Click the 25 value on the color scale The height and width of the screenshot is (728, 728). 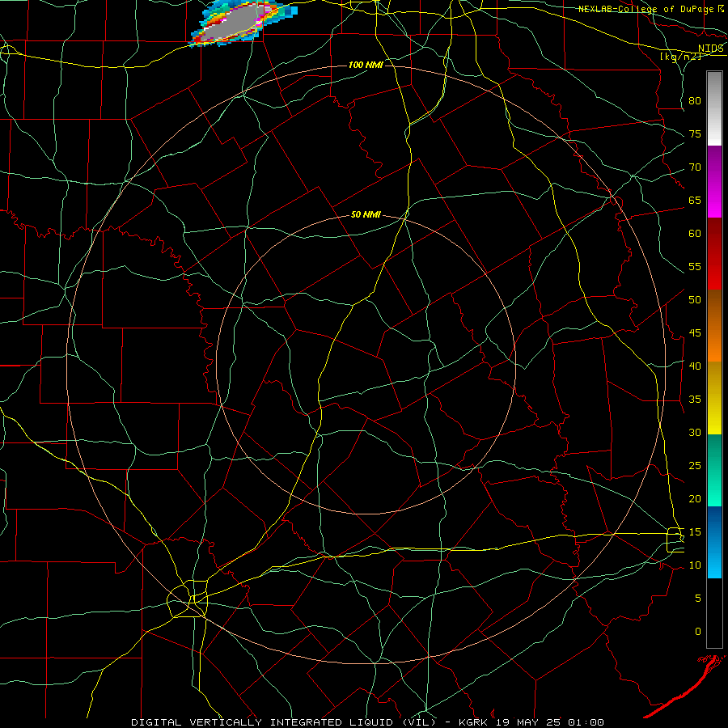click(x=695, y=466)
